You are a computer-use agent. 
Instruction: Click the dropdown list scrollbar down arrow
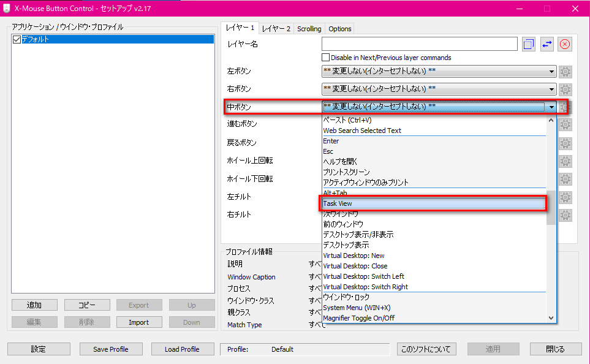[551, 317]
